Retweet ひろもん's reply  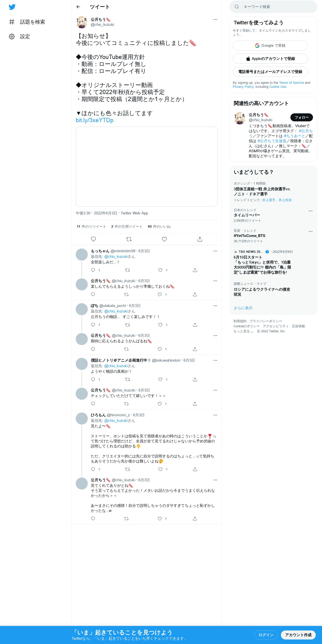pyautogui.click(x=127, y=469)
